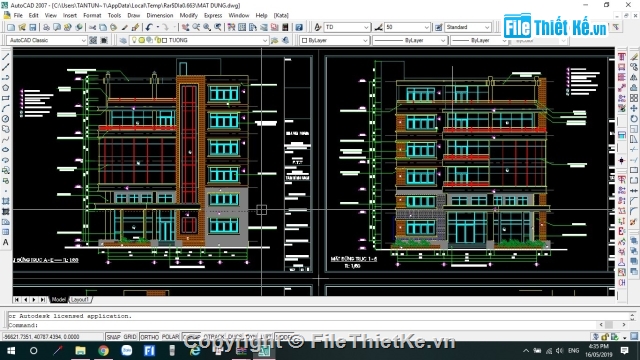Select the Polygon draw tool
640x360 pixels.
point(5,88)
